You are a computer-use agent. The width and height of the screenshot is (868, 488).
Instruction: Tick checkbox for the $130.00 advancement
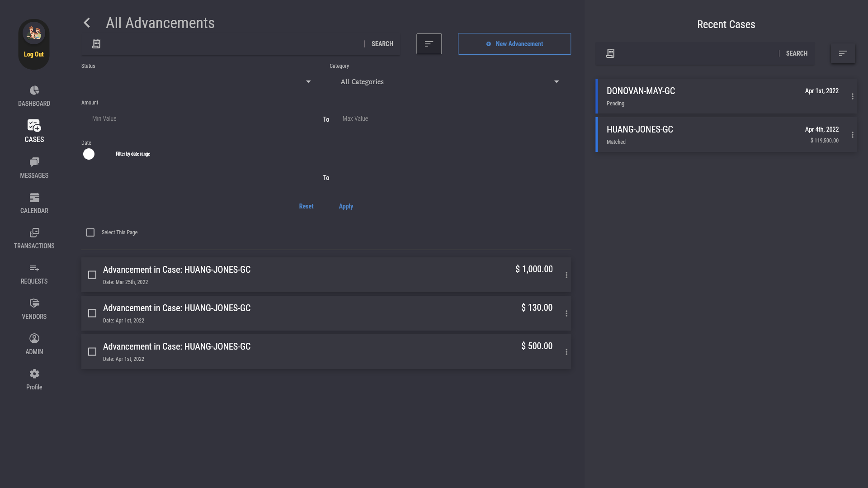tap(92, 313)
